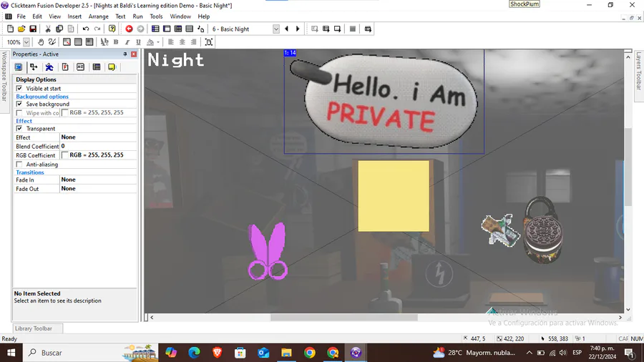Run the application icon
This screenshot has width=644, height=362.
pos(326,29)
